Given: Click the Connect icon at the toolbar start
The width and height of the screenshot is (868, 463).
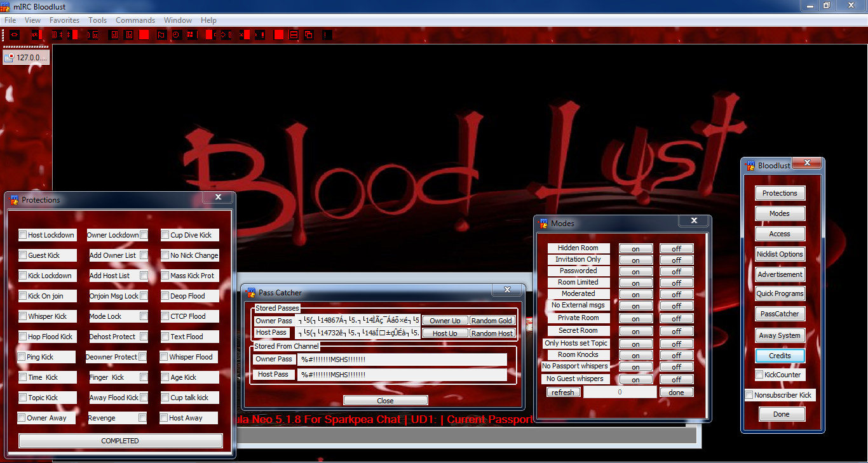Looking at the screenshot, I should click(x=14, y=34).
